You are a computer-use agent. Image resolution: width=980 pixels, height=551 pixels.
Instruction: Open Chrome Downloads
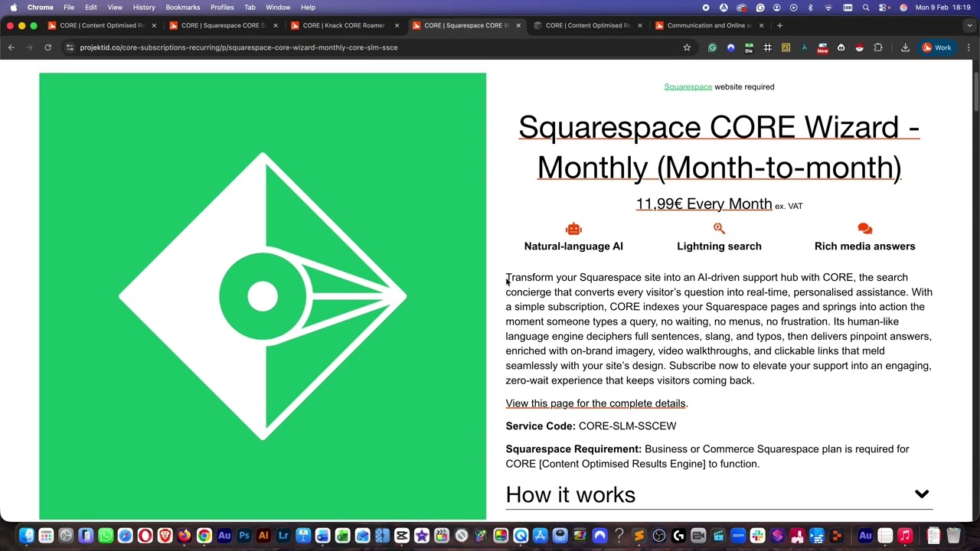coord(905,47)
